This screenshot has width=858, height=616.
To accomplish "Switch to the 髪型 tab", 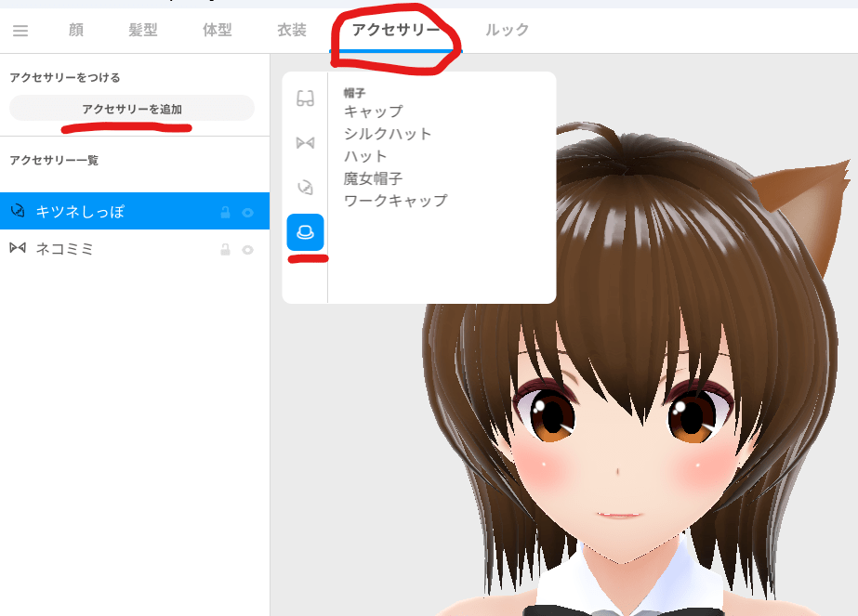I will pos(143,30).
